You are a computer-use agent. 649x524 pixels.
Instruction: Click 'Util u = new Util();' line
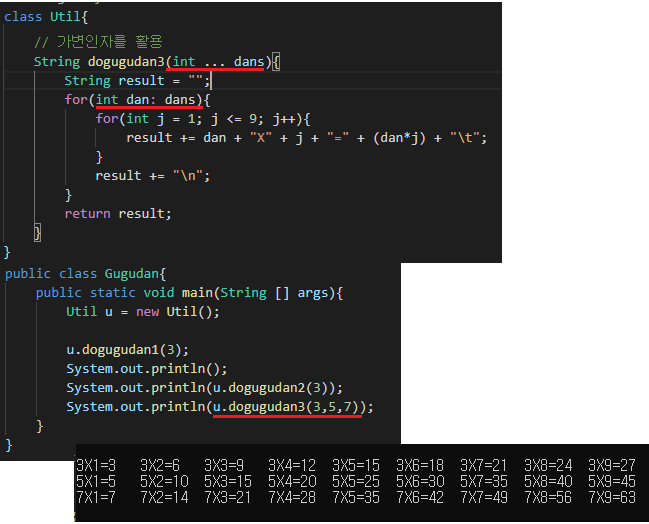coord(143,312)
